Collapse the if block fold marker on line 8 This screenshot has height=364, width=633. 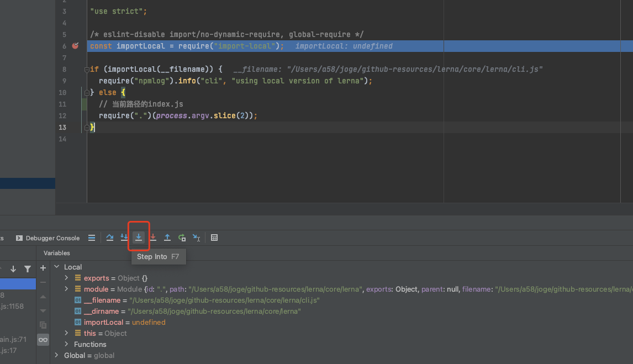(x=87, y=70)
